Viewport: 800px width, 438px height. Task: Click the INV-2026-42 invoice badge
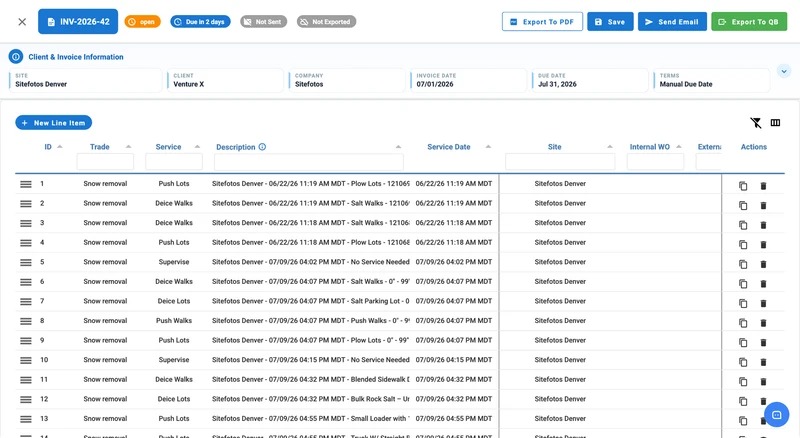(78, 21)
